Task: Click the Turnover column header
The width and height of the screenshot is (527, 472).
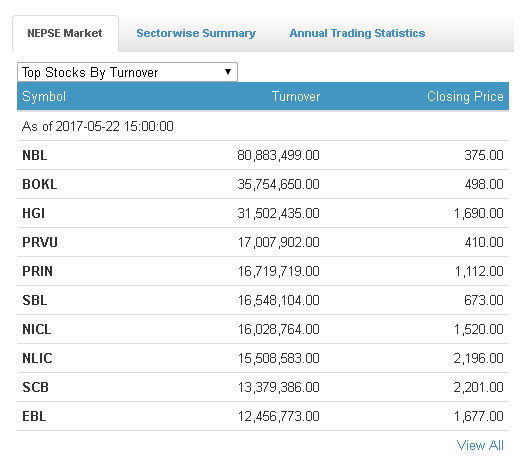Action: tap(296, 96)
